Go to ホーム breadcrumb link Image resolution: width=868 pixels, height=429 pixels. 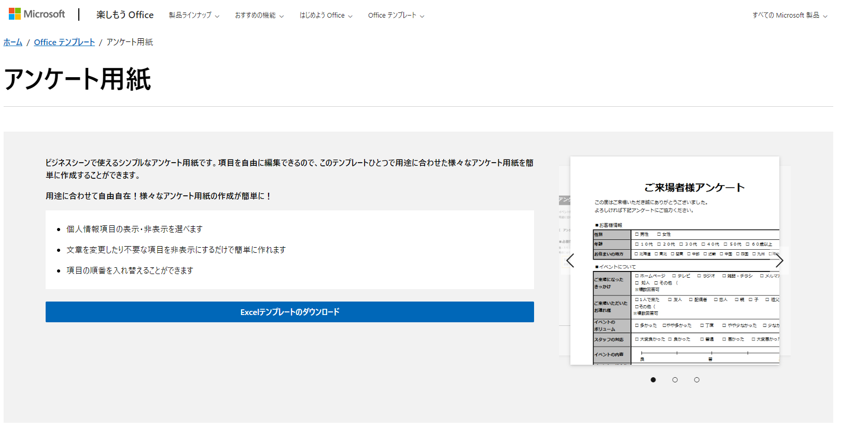click(x=13, y=42)
